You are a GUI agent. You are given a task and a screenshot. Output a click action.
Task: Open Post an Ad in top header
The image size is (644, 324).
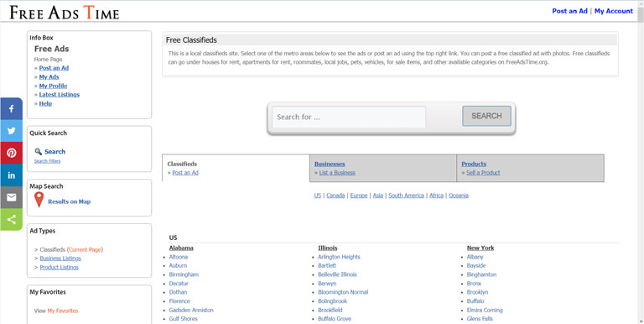pyautogui.click(x=569, y=11)
